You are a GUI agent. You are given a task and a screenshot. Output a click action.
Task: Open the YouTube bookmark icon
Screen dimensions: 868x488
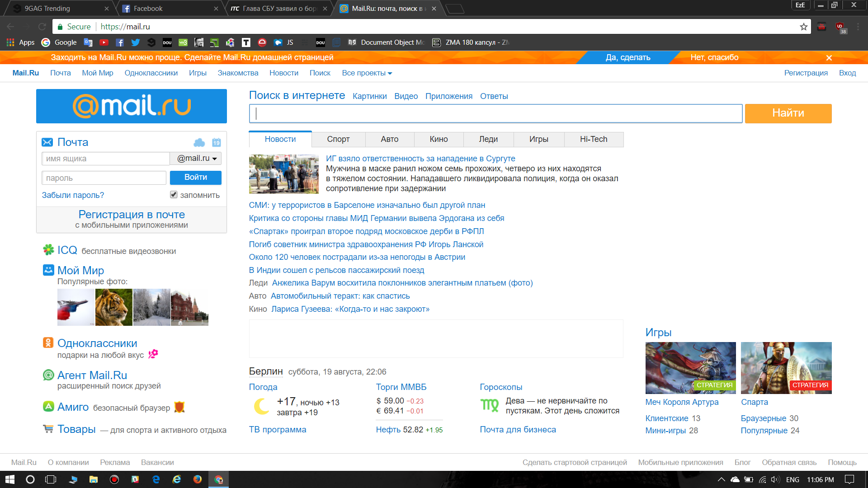pos(104,42)
